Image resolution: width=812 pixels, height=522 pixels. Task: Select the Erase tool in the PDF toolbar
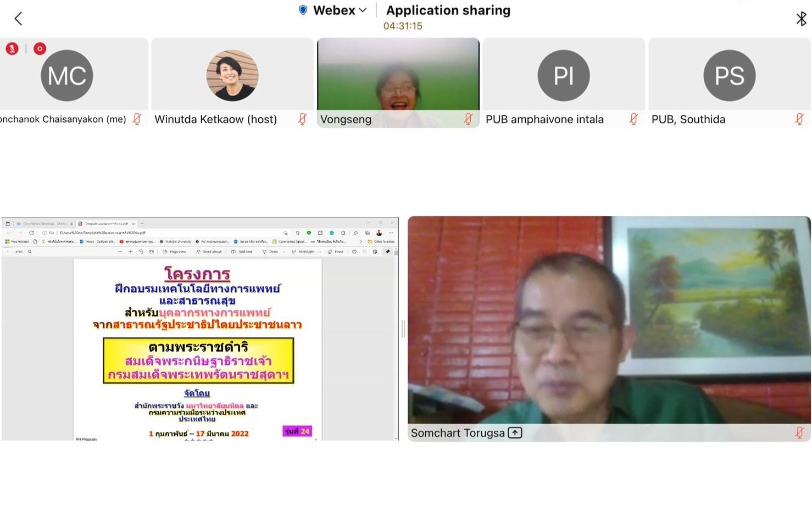click(x=336, y=252)
